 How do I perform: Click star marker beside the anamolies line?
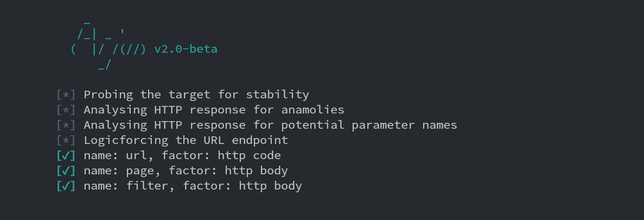click(x=66, y=110)
